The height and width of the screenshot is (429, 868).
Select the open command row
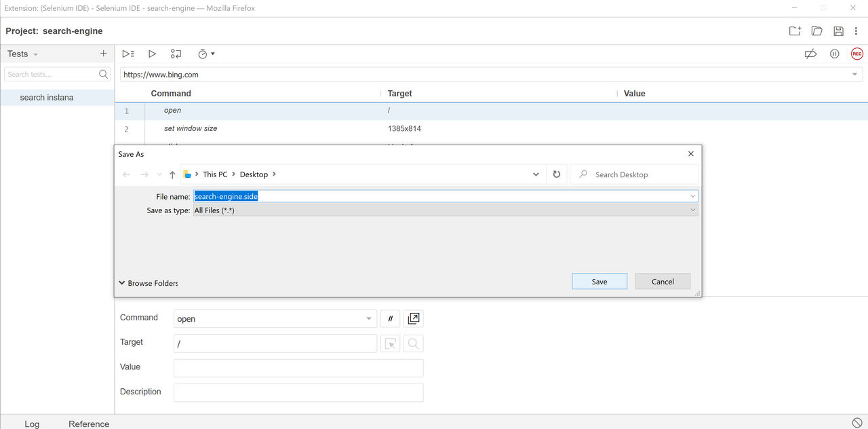492,111
